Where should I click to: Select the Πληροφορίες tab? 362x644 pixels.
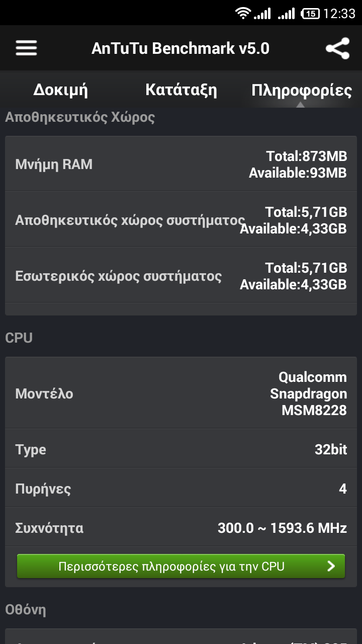coord(301,91)
